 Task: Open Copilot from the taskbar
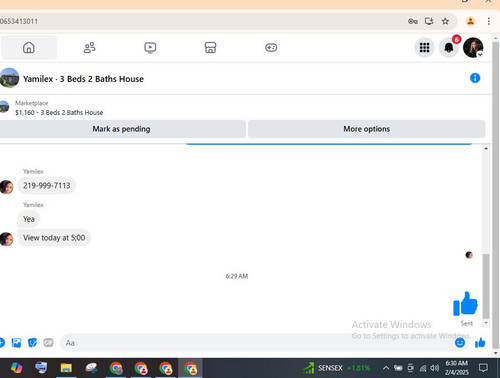click(x=16, y=368)
